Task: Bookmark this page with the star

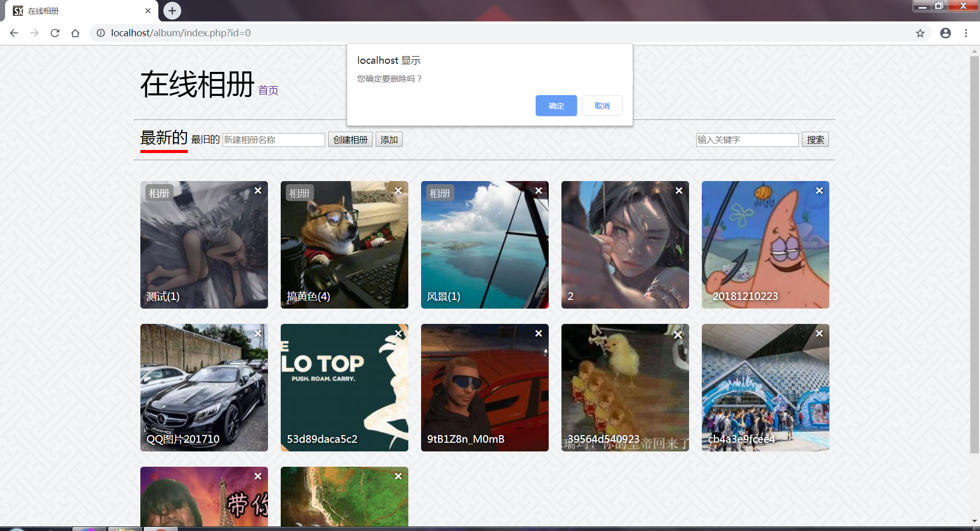Action: tap(920, 33)
